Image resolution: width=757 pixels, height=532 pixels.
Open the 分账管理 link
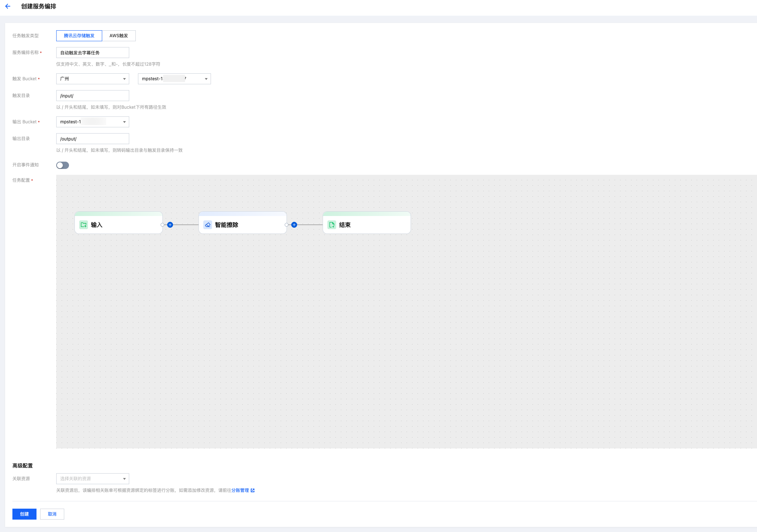coord(240,490)
